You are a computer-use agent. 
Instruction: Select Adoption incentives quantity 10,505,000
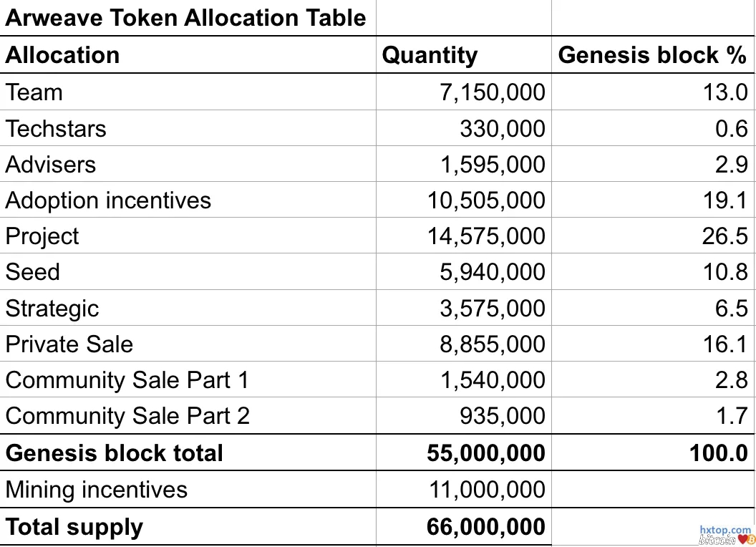point(486,200)
